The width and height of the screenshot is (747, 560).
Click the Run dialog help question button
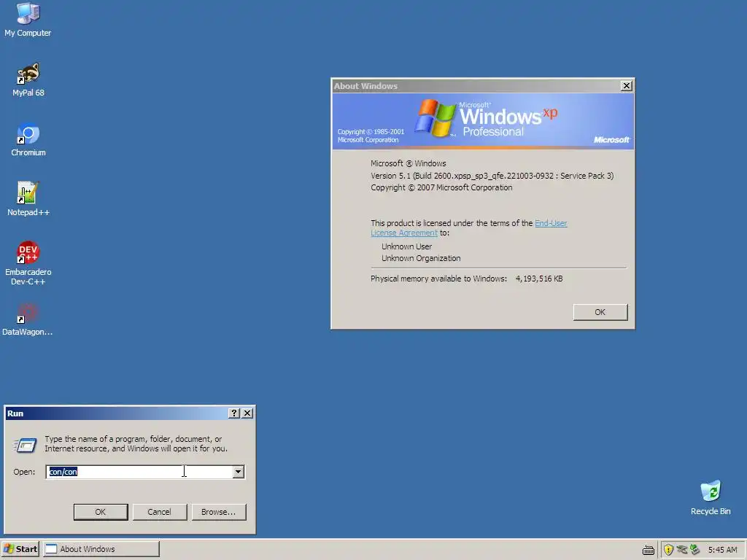[x=233, y=413]
